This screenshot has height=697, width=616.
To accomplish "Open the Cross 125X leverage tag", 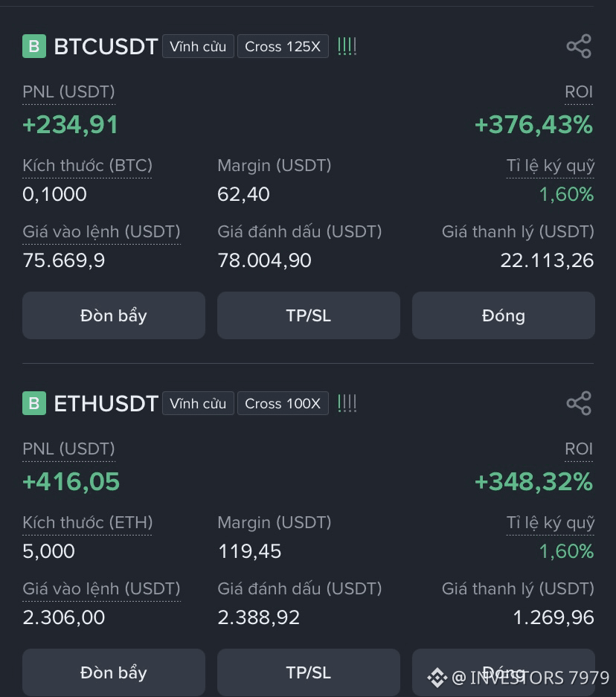I will pyautogui.click(x=283, y=46).
